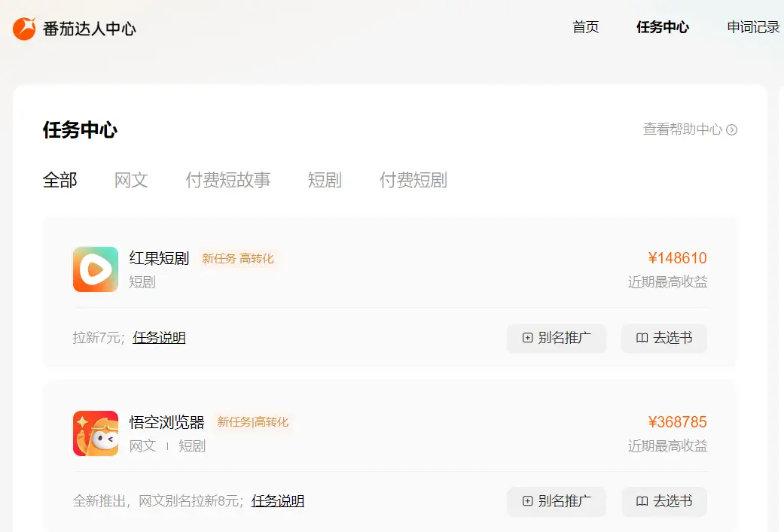Click the 红果短剧 task title
The height and width of the screenshot is (532, 784).
pos(159,258)
